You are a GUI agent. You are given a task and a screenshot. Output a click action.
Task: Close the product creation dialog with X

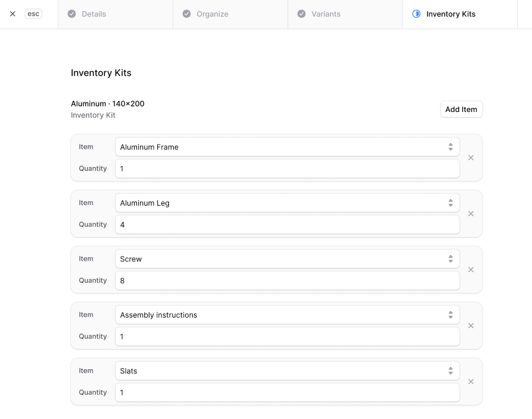(12, 14)
